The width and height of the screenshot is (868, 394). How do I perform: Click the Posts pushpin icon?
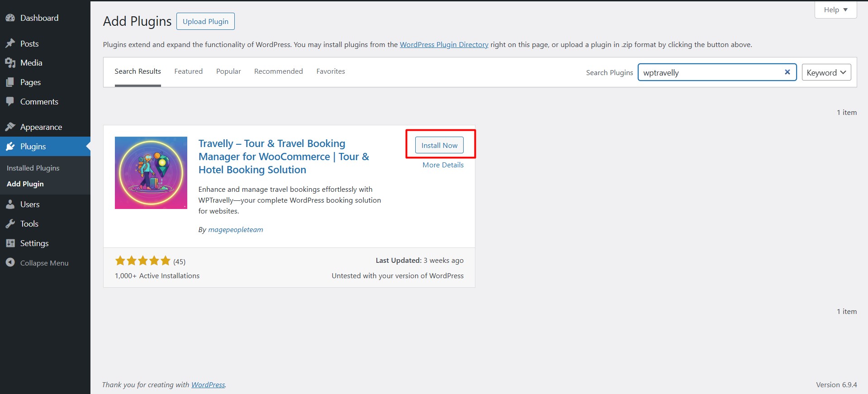coord(10,44)
